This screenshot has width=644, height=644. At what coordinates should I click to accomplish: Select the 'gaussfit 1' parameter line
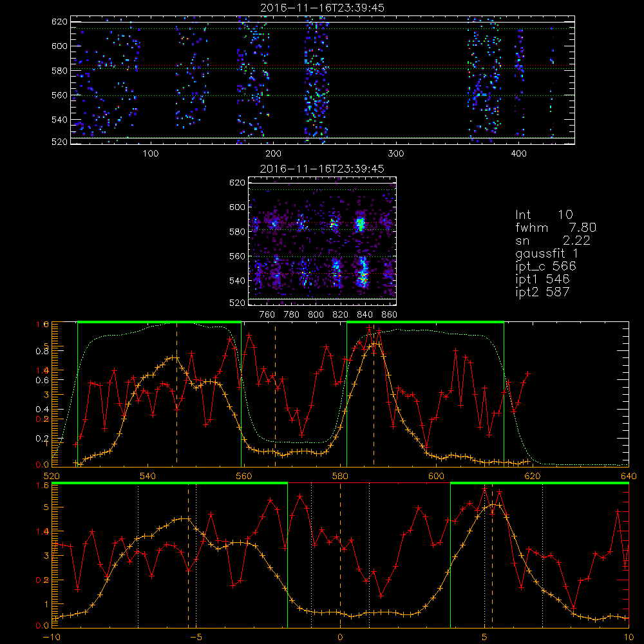point(547,253)
